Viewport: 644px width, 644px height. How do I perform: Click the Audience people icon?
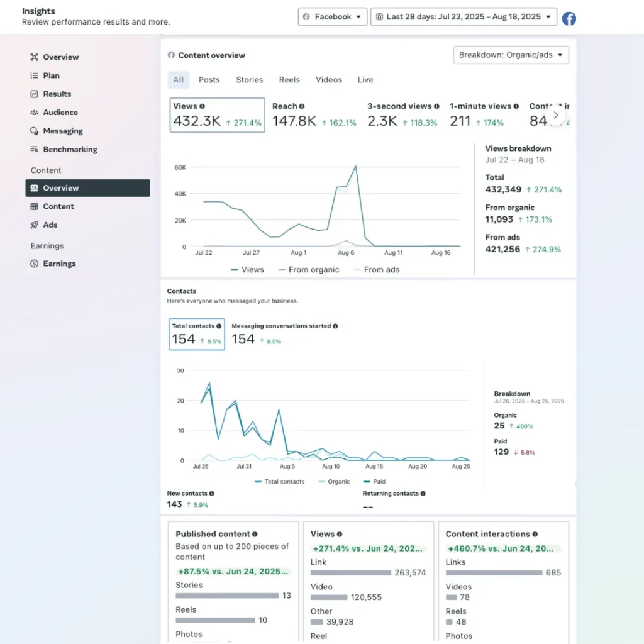point(34,113)
